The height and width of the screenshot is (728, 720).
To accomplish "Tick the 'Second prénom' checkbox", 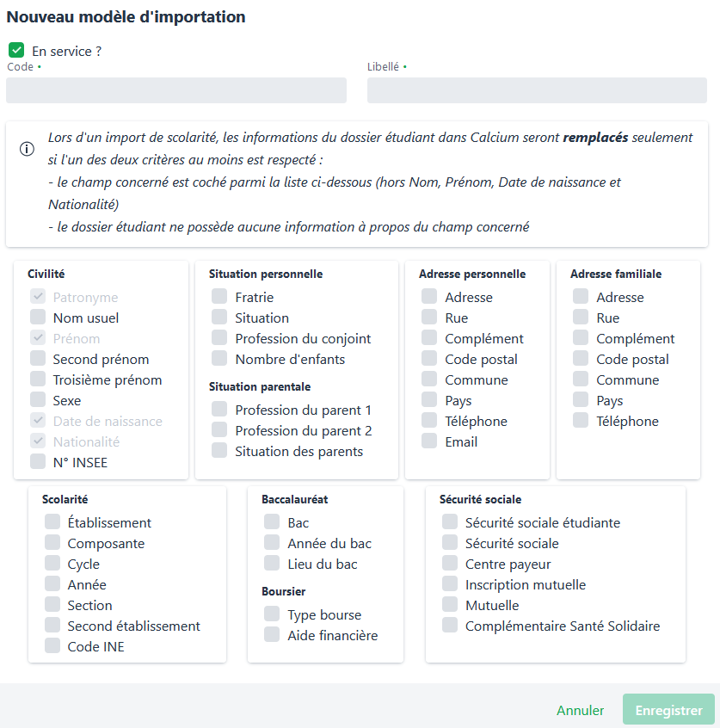I will click(38, 359).
